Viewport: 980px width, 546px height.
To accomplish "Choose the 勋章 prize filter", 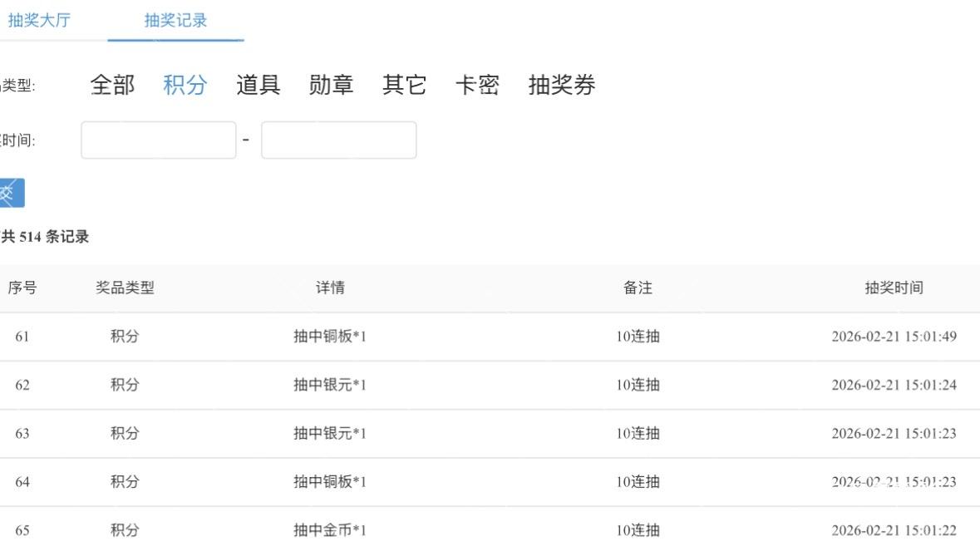I will coord(332,85).
